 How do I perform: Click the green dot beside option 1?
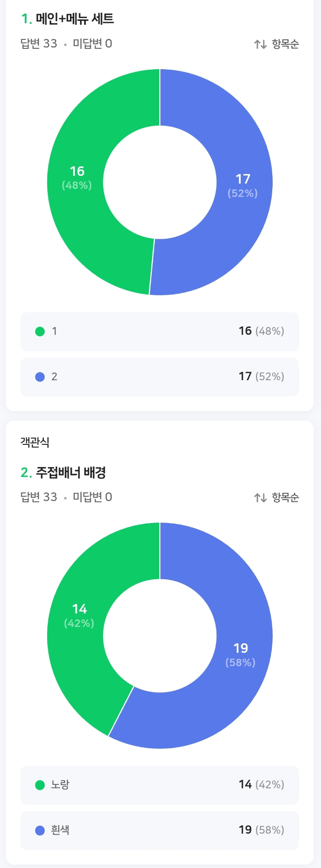40,331
